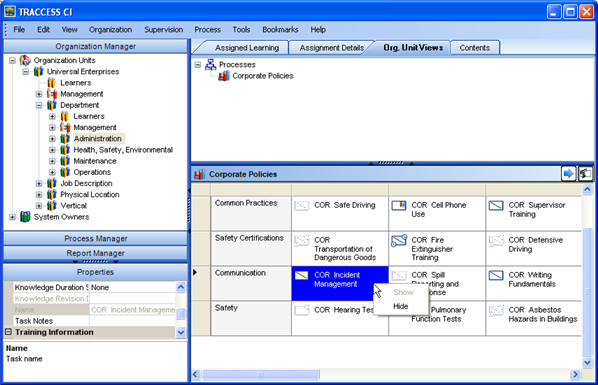Expand the System Owners node
This screenshot has height=385, width=598.
(12, 217)
